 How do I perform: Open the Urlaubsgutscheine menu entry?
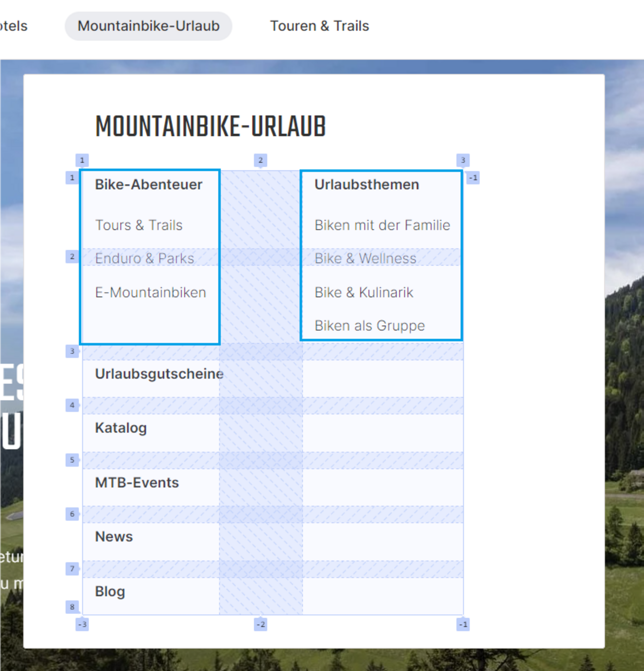pyautogui.click(x=159, y=374)
